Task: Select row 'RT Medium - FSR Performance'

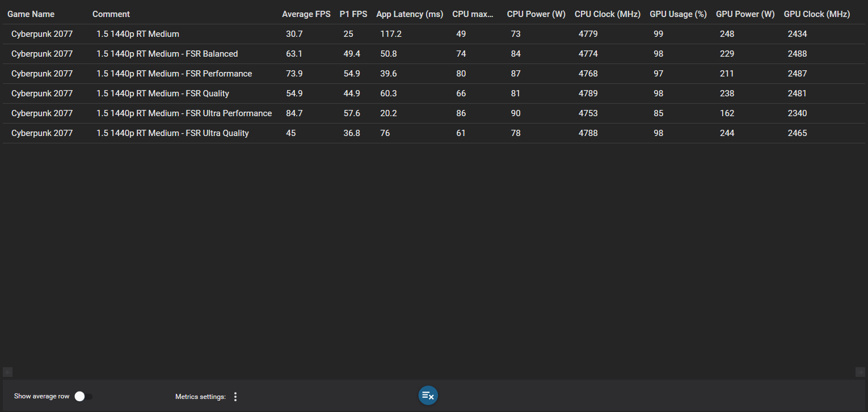Action: point(434,74)
